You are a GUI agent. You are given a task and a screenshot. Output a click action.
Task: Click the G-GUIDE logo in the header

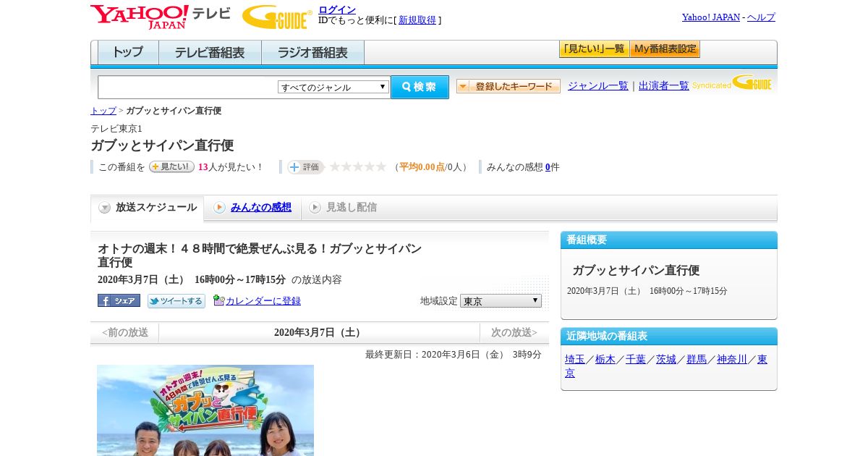[277, 17]
